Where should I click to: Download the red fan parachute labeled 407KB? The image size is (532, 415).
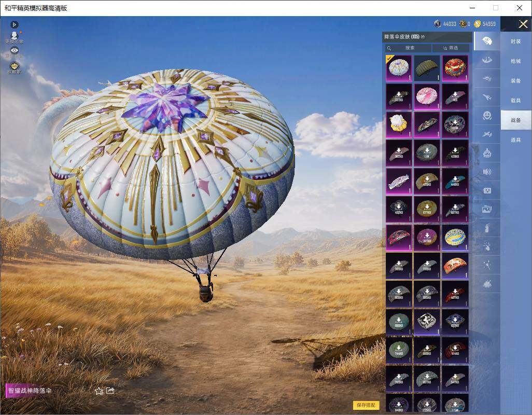click(x=455, y=294)
